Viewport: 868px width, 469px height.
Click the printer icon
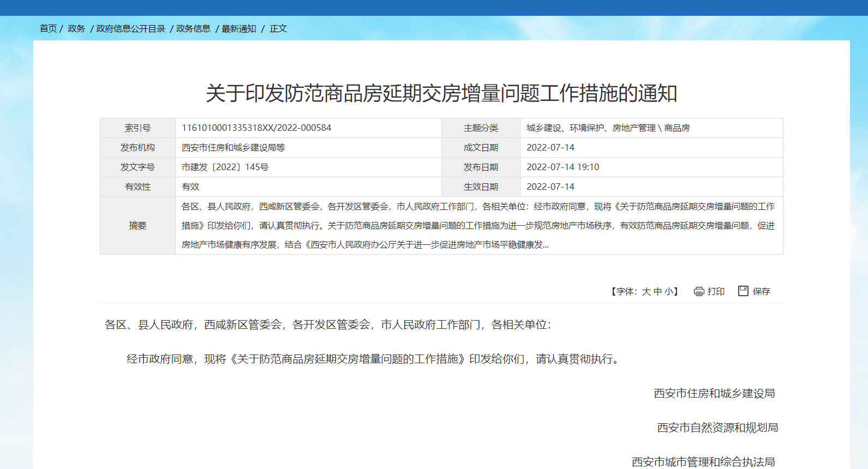[x=699, y=292]
